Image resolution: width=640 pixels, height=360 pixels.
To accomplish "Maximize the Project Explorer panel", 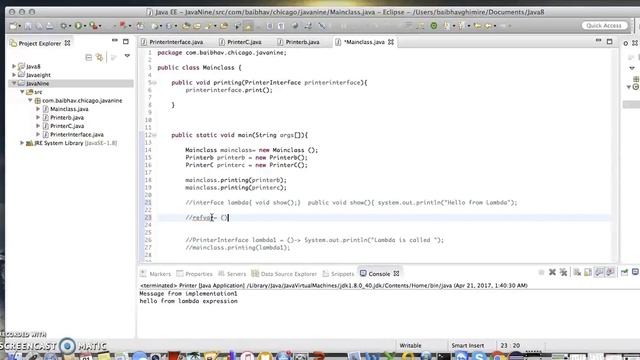I will coord(126,41).
